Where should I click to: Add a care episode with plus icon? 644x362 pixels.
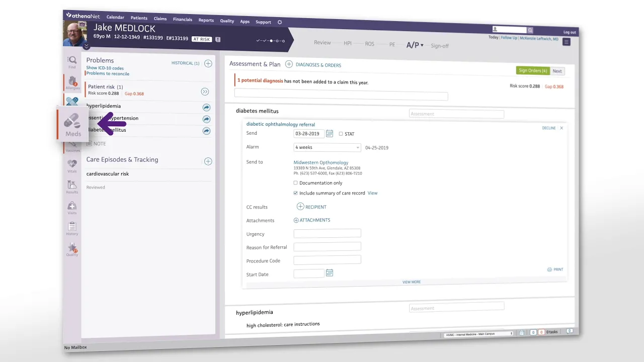pyautogui.click(x=208, y=161)
